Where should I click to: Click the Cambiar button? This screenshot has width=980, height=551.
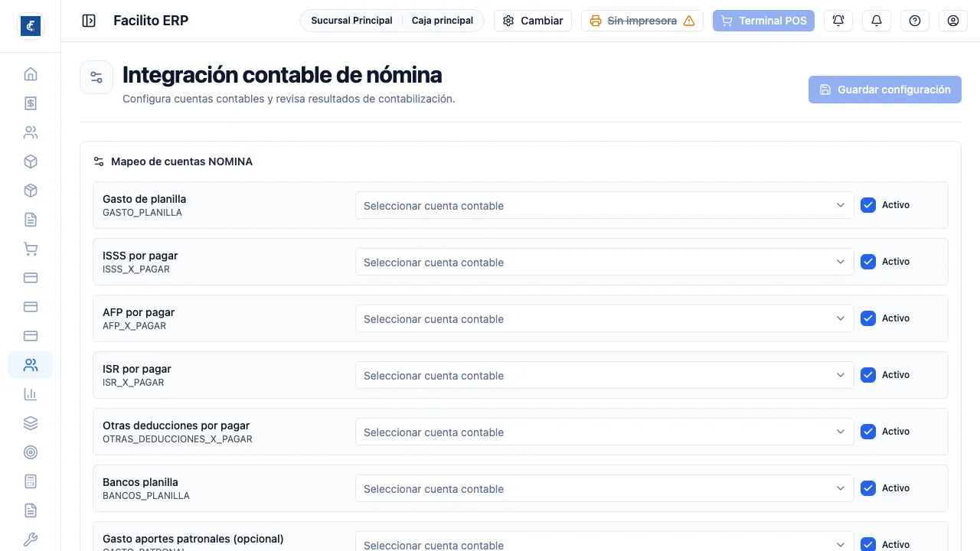pos(533,21)
